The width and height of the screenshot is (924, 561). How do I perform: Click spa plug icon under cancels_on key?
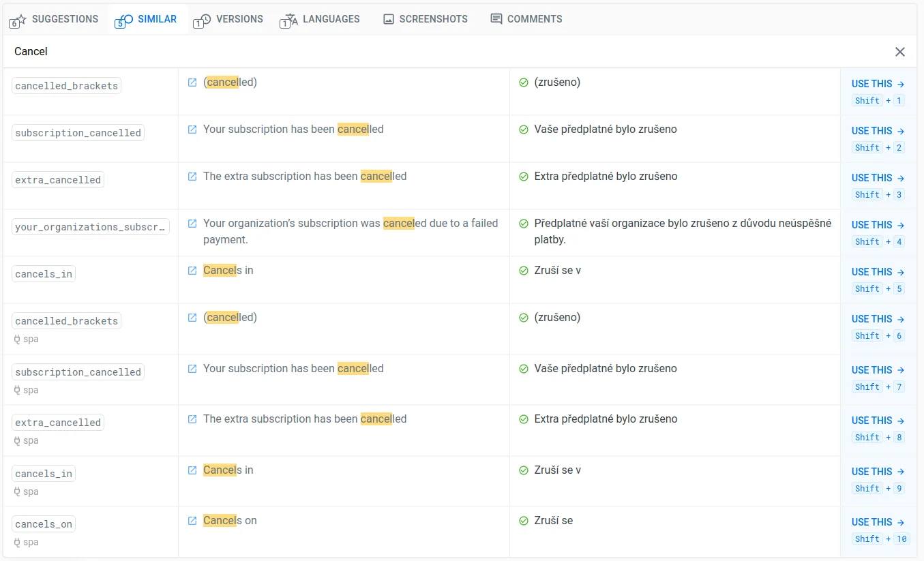pyautogui.click(x=18, y=543)
